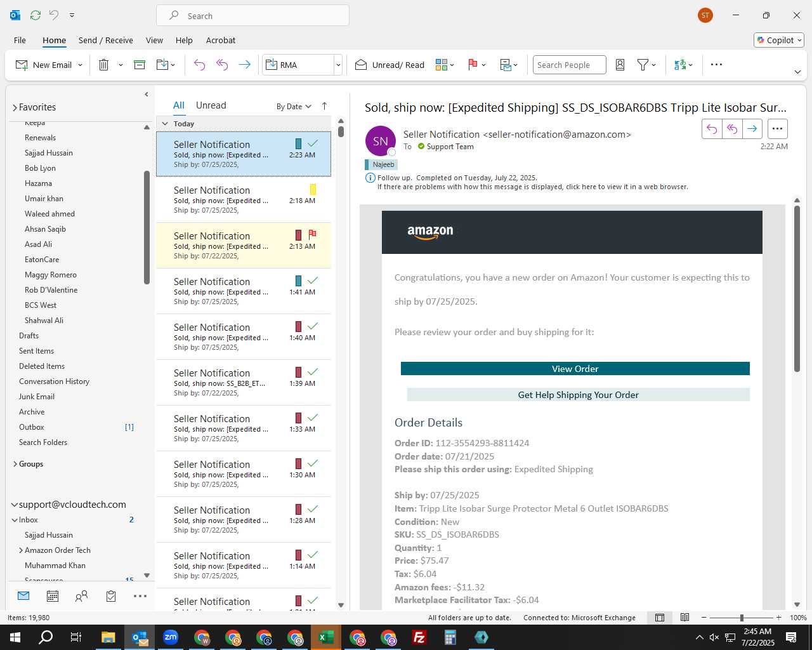Click the ribbon Reply All icon
This screenshot has height=650, width=812.
(222, 65)
